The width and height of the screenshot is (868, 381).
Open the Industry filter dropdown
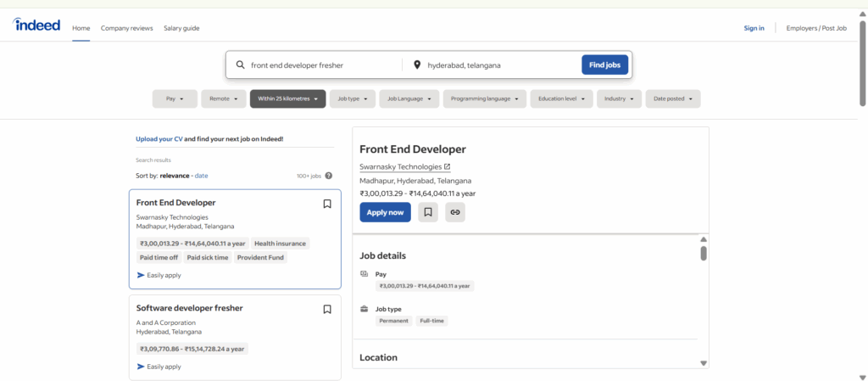point(619,98)
